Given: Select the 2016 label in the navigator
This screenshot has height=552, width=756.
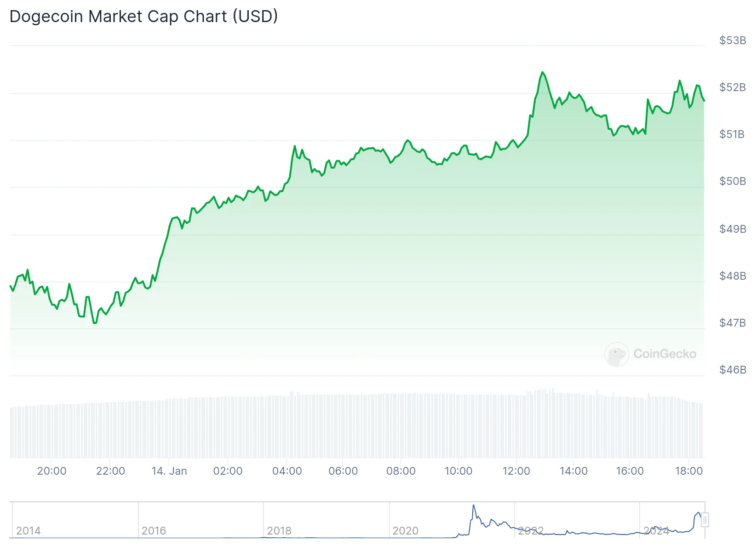Looking at the screenshot, I should coord(154,531).
